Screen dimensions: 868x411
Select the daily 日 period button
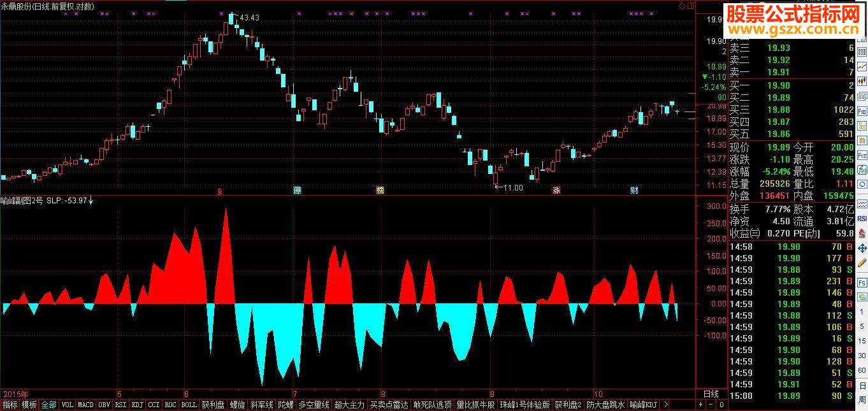[862, 386]
